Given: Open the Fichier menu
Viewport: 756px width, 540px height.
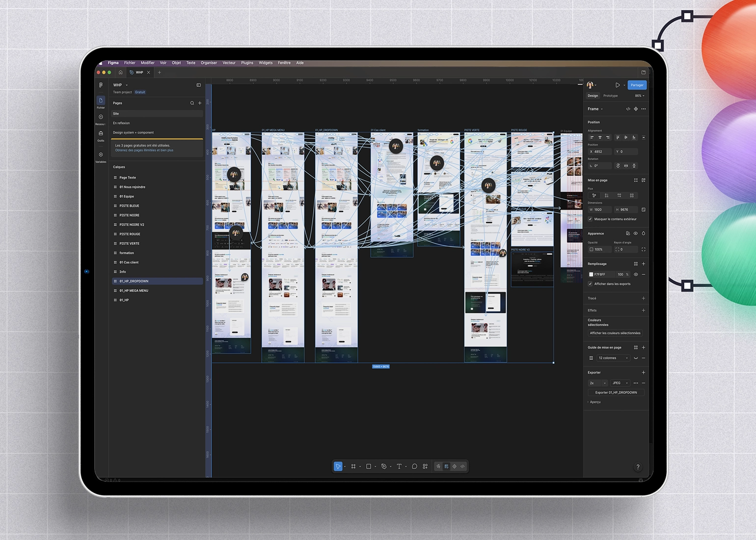Looking at the screenshot, I should pos(130,63).
